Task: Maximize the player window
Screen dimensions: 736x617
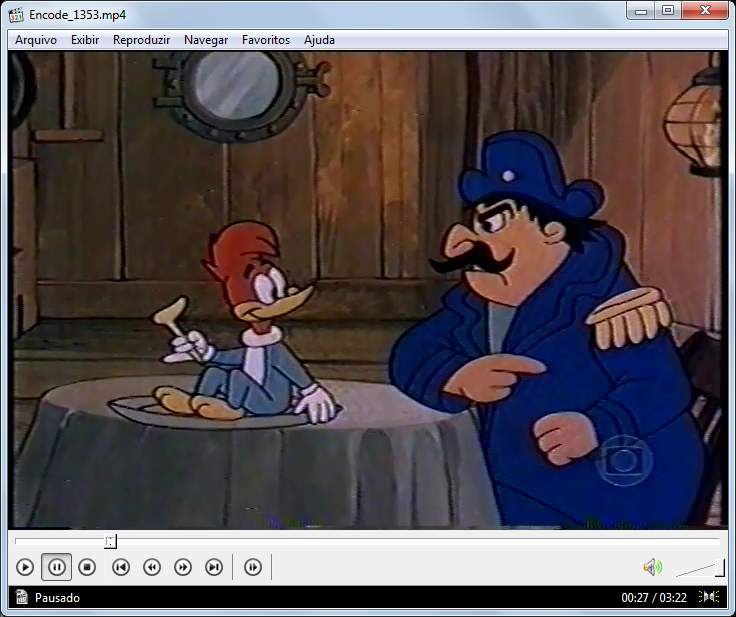Action: [x=668, y=11]
